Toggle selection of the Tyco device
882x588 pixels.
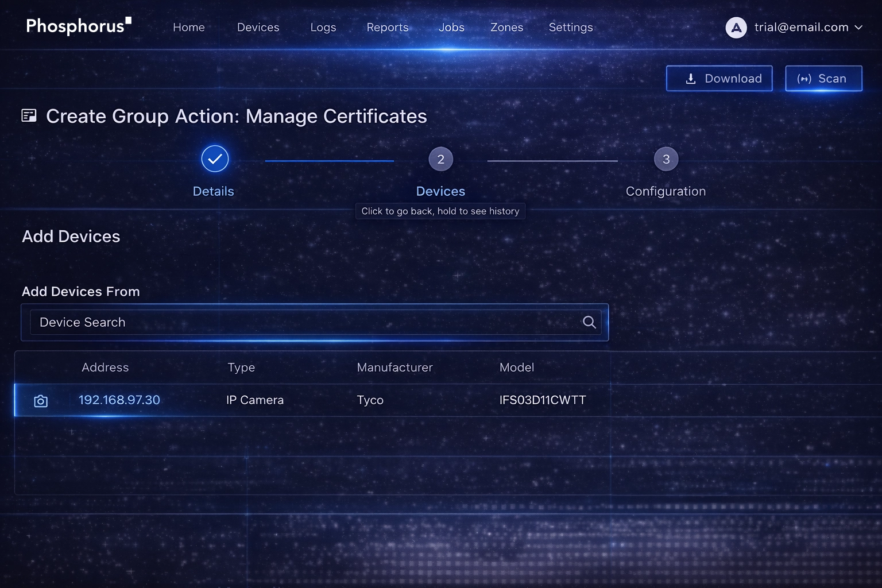[x=370, y=400]
